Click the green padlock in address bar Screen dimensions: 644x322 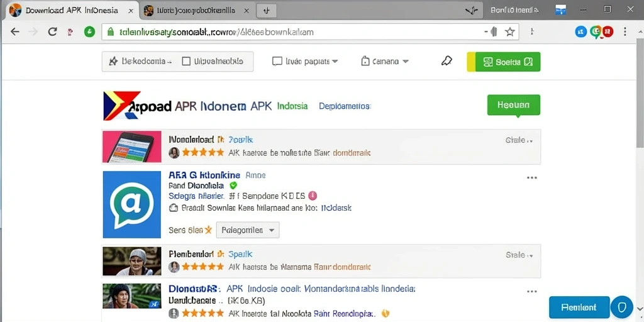(109, 31)
